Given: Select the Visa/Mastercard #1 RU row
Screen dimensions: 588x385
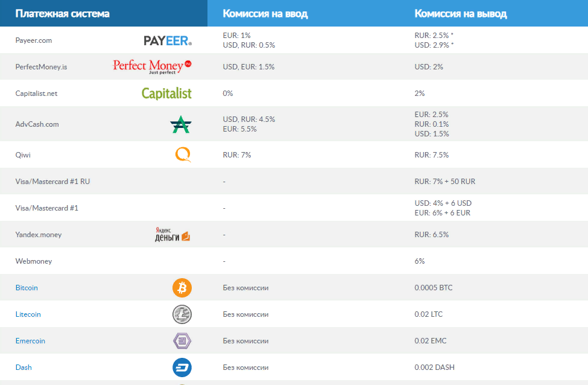Looking at the screenshot, I should [294, 181].
